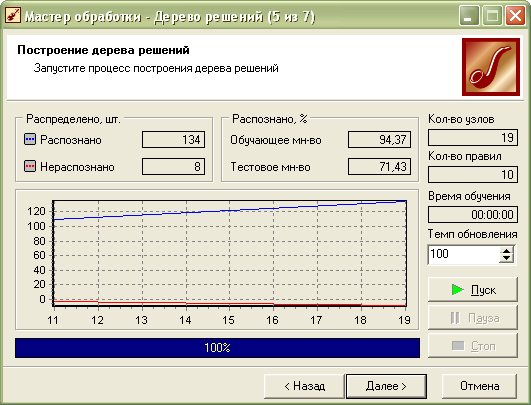This screenshot has width=531, height=405.
Task: Click the Распознано, % group title
Action: click(270, 119)
